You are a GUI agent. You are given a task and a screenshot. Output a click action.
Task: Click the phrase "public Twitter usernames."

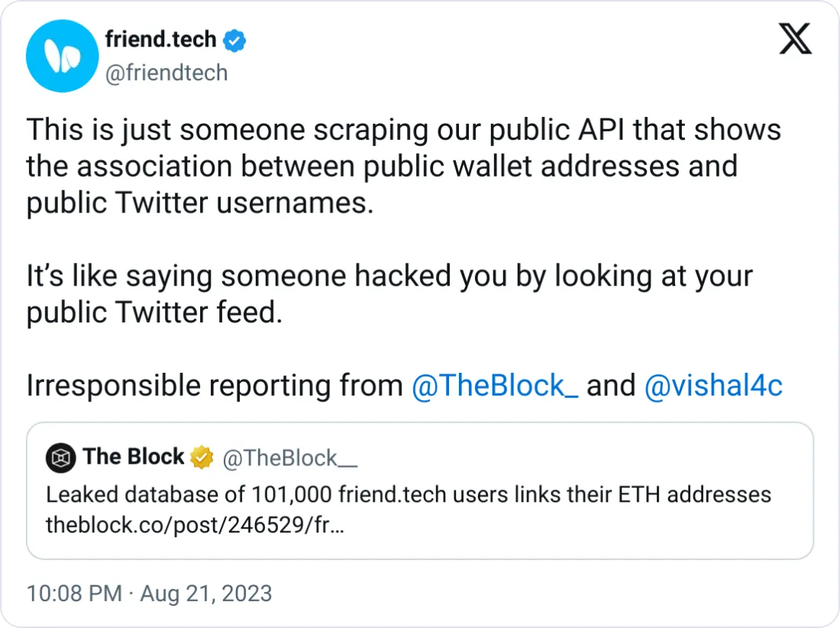click(200, 202)
